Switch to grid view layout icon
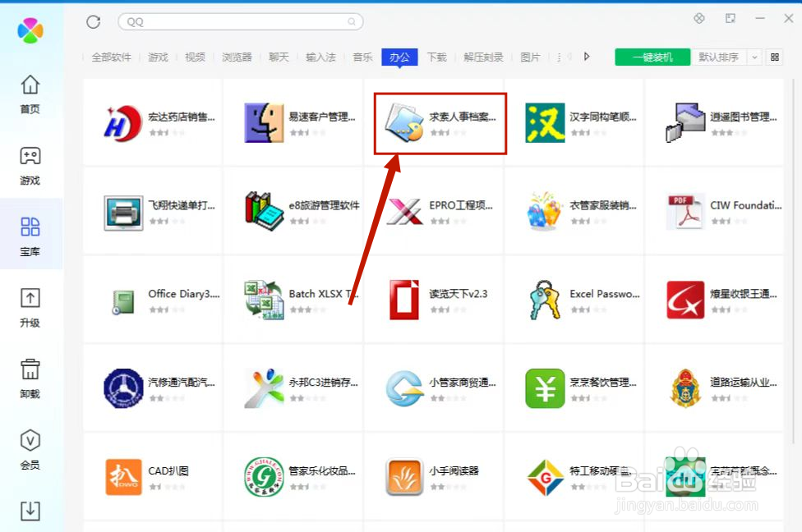This screenshot has width=802, height=532. click(x=775, y=57)
